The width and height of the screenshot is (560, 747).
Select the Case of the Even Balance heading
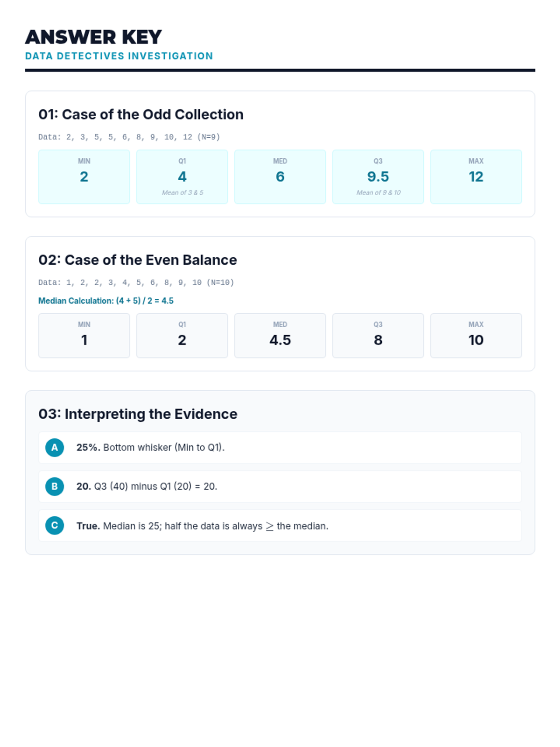click(138, 260)
